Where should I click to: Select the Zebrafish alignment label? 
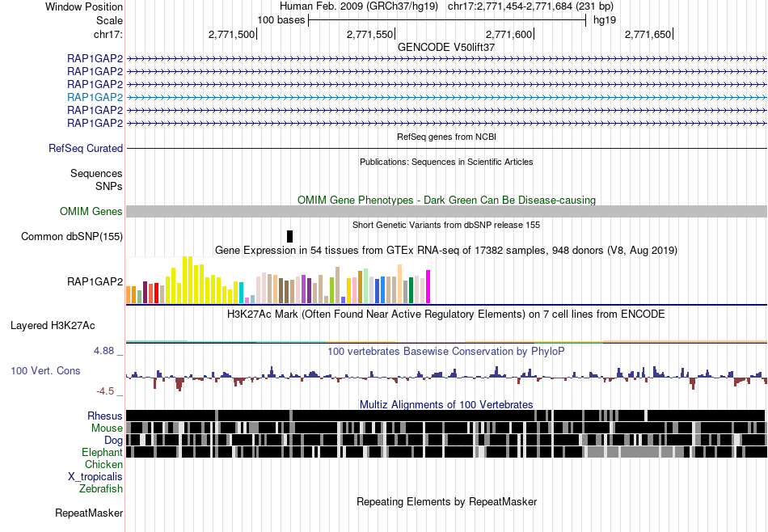point(101,488)
